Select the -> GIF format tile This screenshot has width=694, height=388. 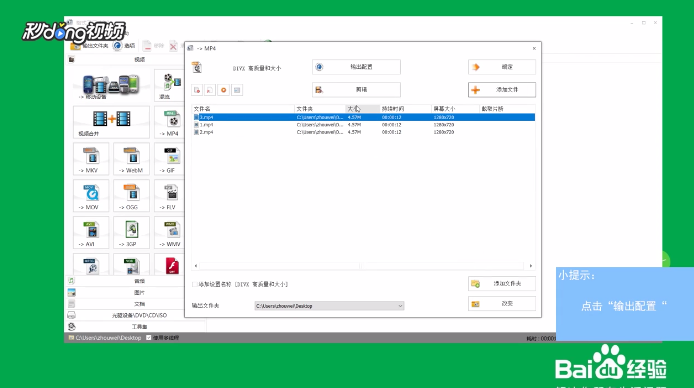tap(169, 159)
